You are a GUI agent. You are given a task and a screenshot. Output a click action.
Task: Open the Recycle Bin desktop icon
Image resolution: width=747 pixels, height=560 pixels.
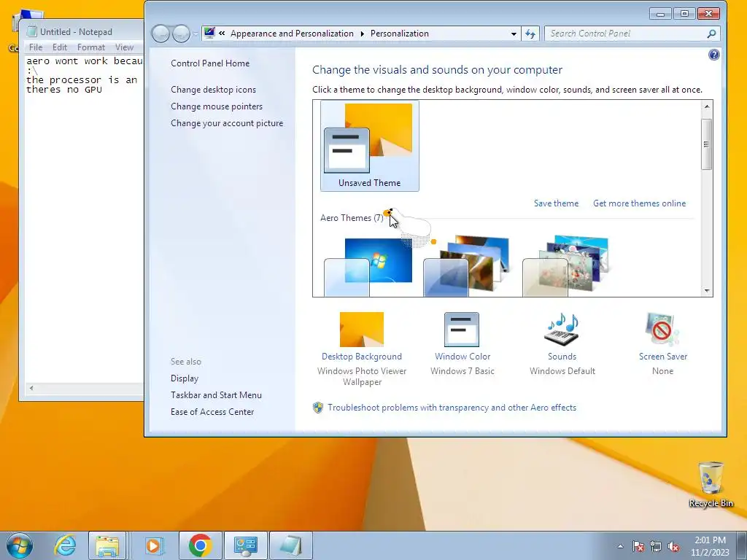pyautogui.click(x=711, y=484)
